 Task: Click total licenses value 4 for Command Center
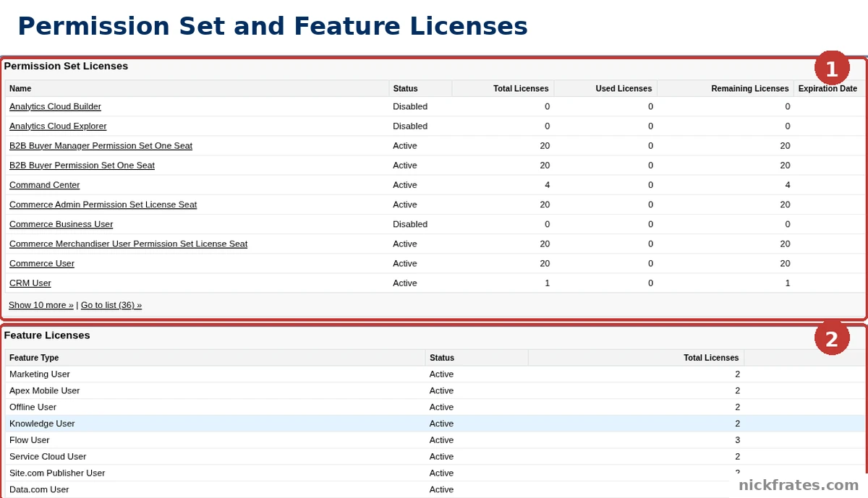point(547,184)
